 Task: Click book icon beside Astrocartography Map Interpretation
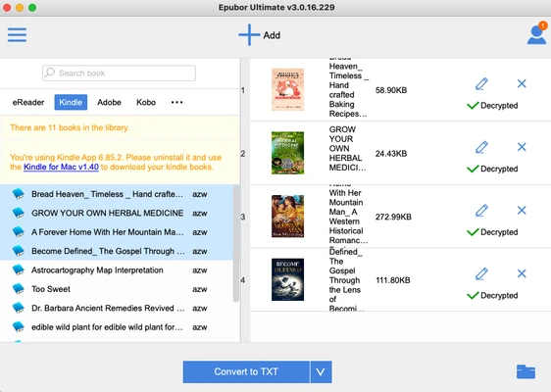click(19, 269)
